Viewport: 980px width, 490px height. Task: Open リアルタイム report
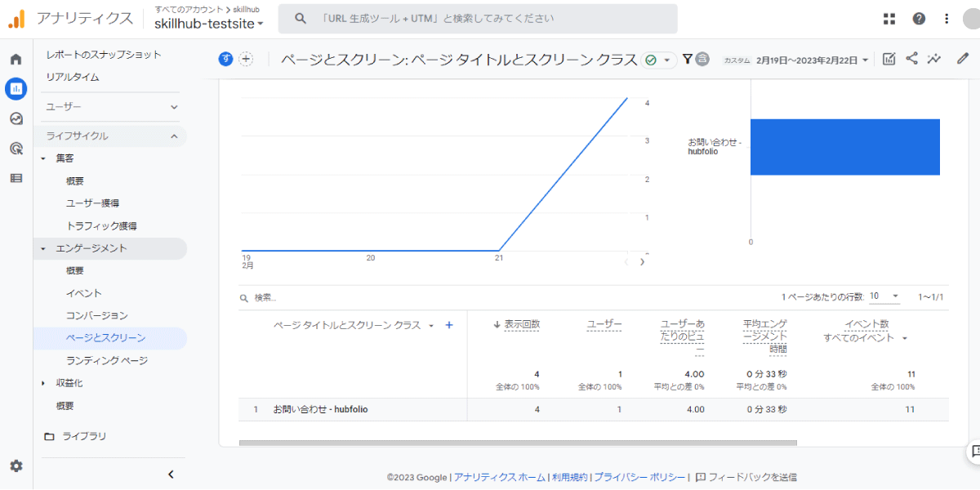[x=73, y=77]
